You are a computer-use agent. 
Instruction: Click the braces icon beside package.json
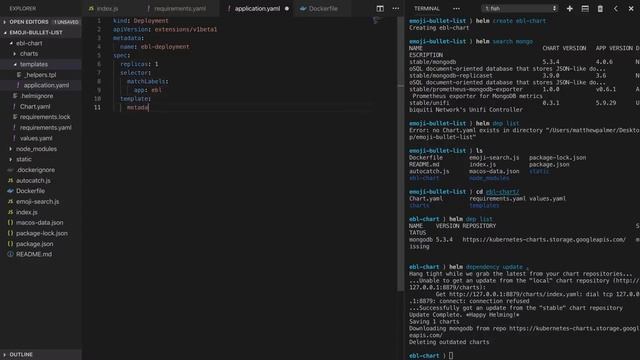point(11,244)
